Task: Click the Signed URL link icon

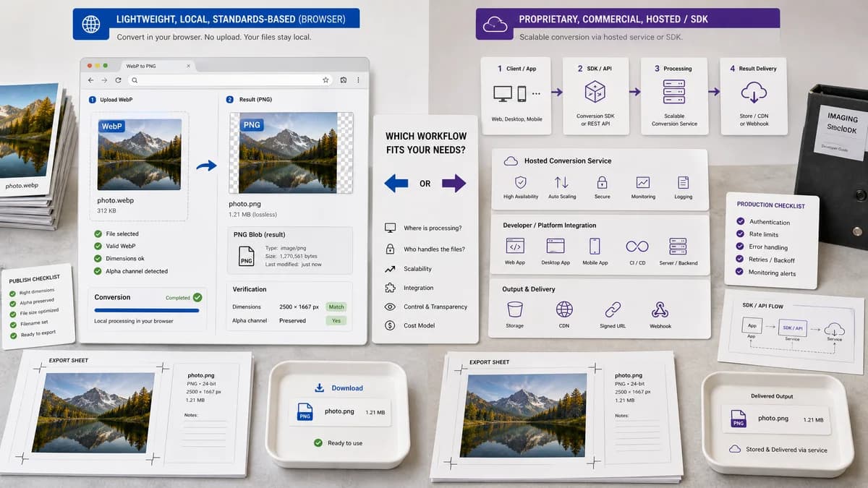Action: coord(613,309)
